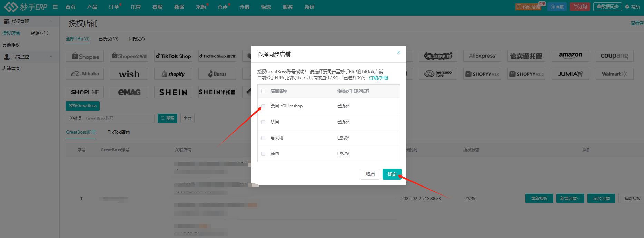The image size is (644, 238).
Task: Select the 速卖通托管 platform tile
Action: click(526, 56)
